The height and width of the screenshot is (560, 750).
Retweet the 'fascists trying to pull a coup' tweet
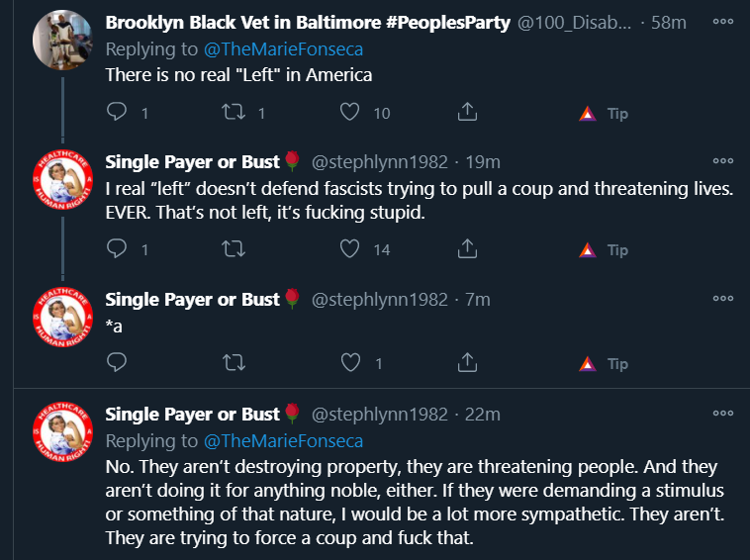point(234,248)
